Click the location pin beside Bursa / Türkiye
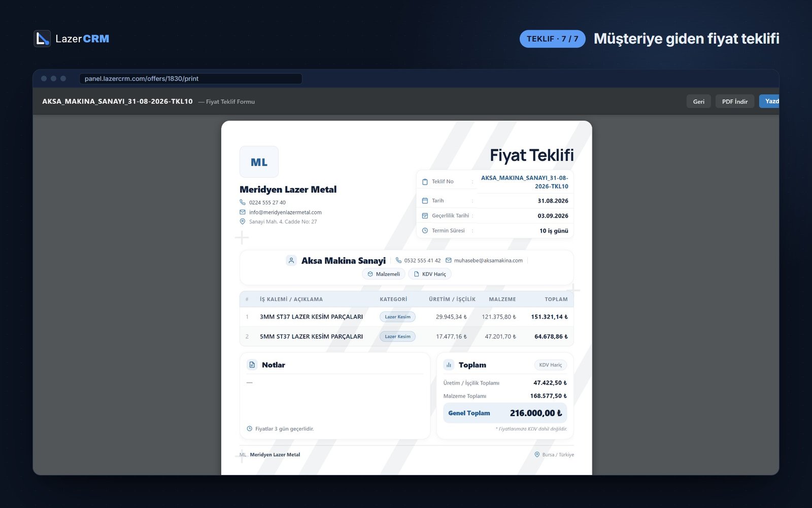Screen dimensions: 812x508 537,455
